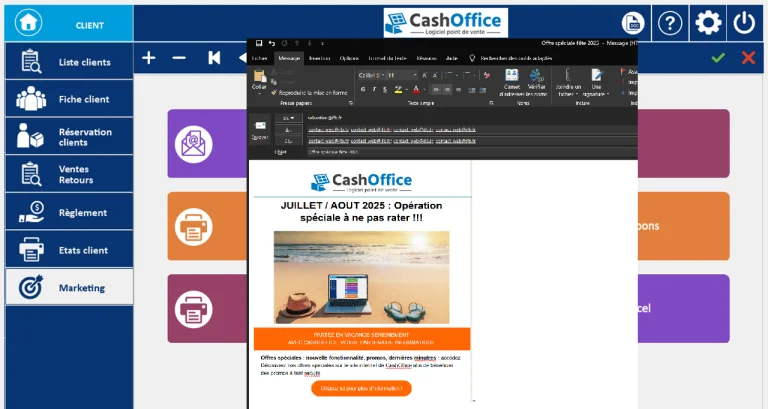Open the help question mark icon
This screenshot has width=768, height=409.
point(670,22)
